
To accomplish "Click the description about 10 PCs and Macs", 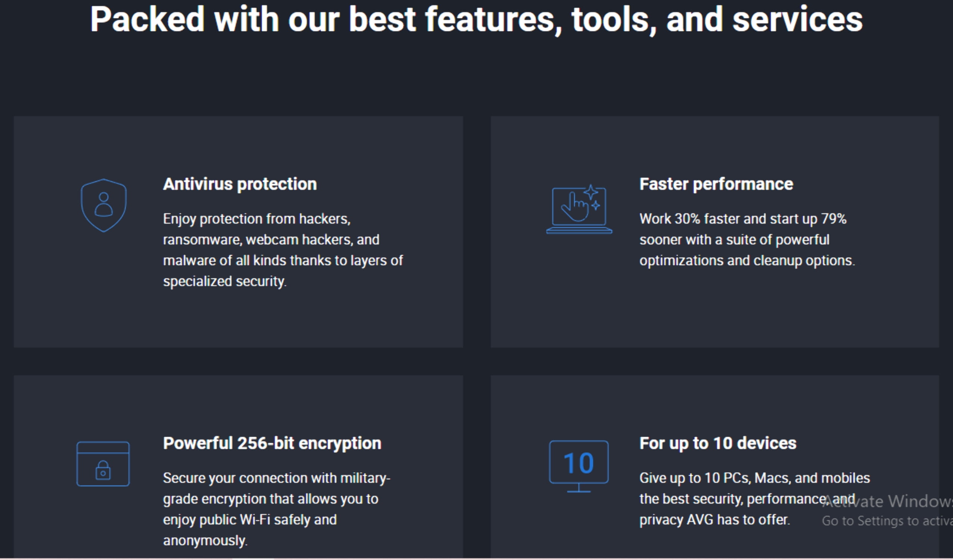I will click(x=754, y=499).
